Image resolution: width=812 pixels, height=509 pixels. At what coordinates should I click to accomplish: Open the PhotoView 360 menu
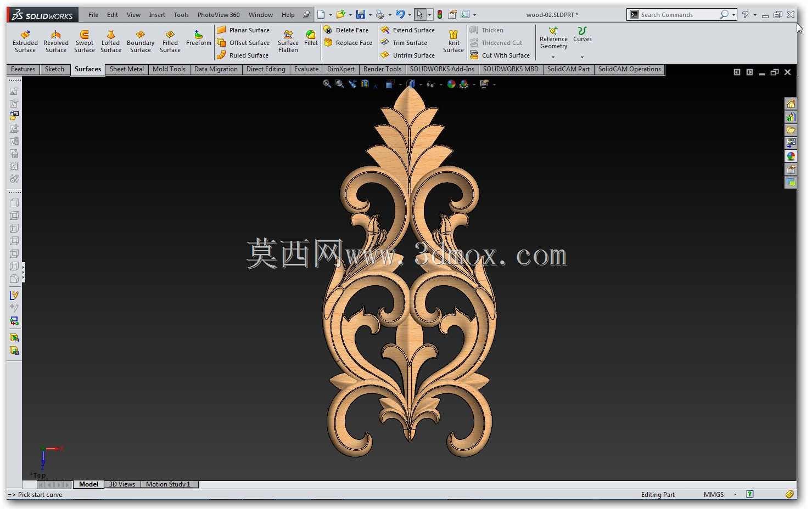[x=219, y=15]
